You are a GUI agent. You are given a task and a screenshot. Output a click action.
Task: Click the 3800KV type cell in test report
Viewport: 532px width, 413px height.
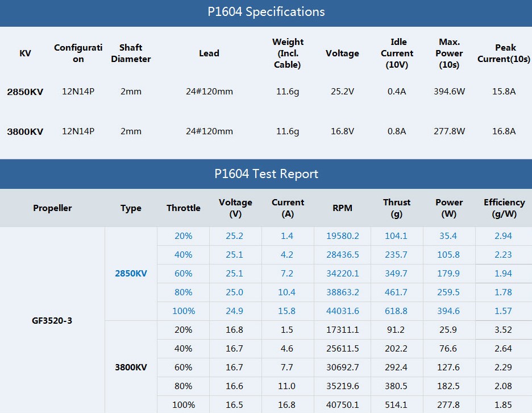click(131, 367)
